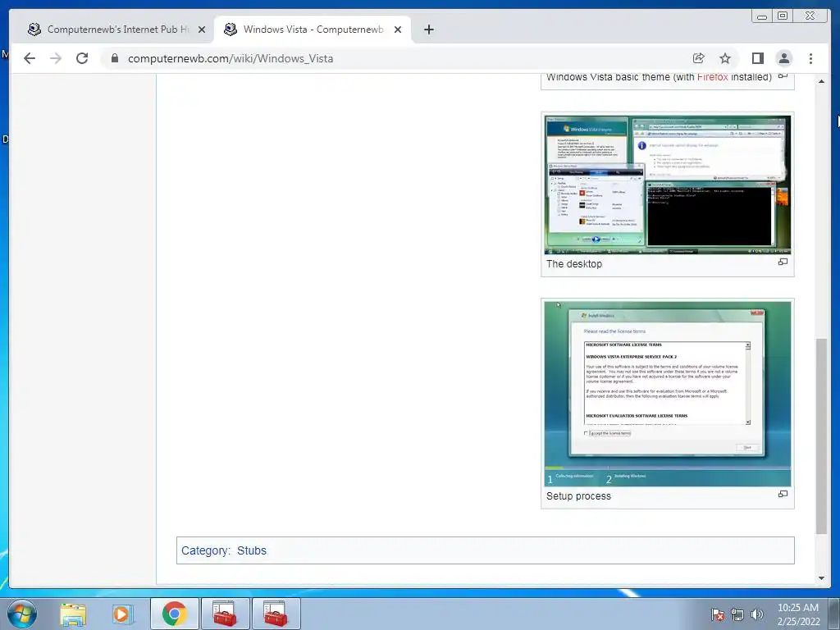Open The desktop screenshot thumbnail
Screen dimensions: 840x630
[x=668, y=185]
